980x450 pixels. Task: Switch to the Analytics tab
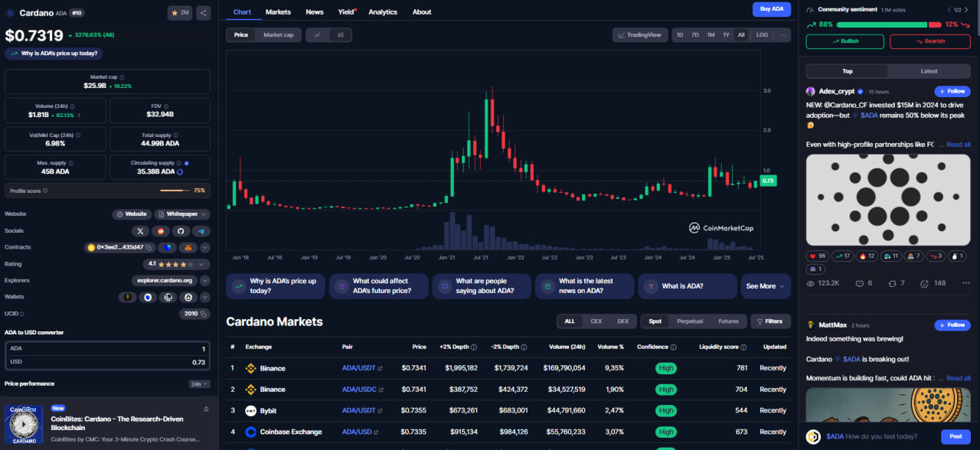pyautogui.click(x=383, y=12)
